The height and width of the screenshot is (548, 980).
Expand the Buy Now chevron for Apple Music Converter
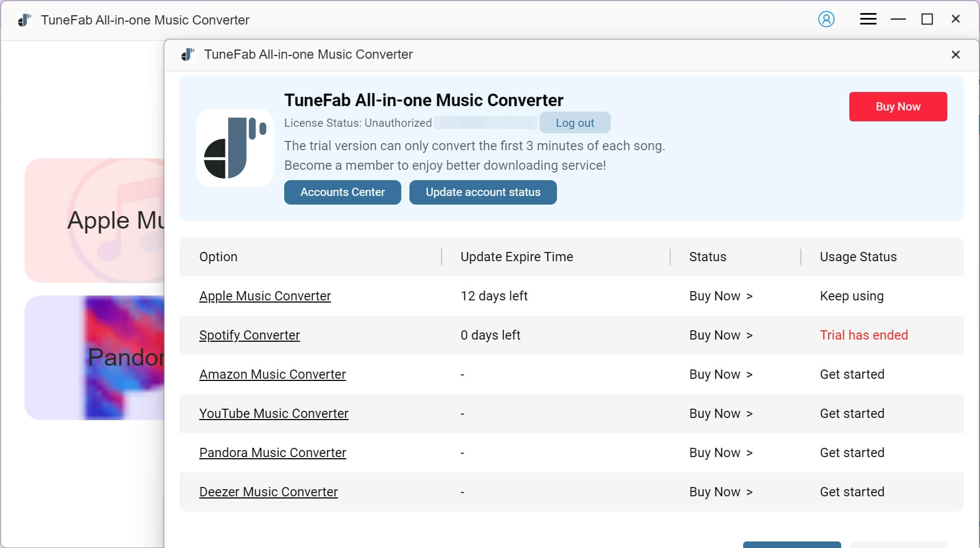(x=749, y=297)
